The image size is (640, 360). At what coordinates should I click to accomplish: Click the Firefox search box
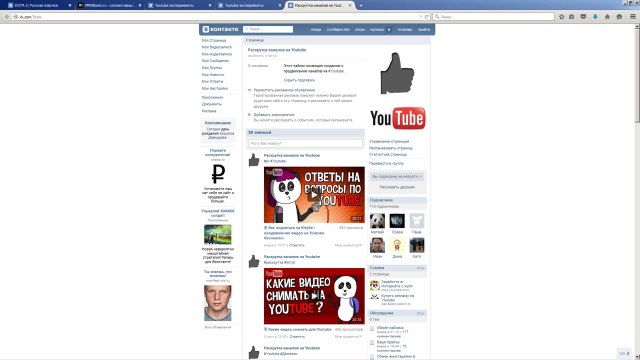[493, 17]
